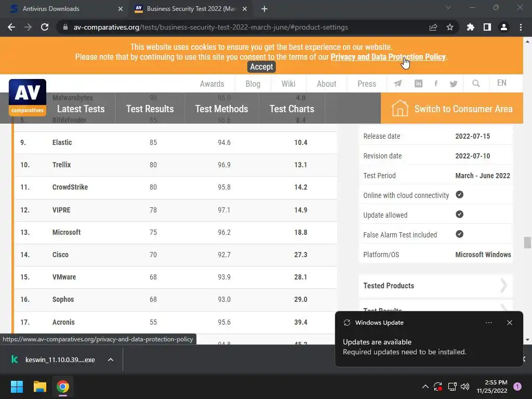This screenshot has height=399, width=532.
Task: Open the share page icon in address bar
Action: 433,27
